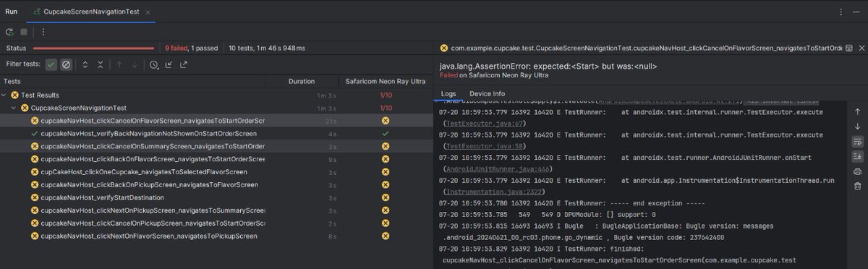Select cupcakeNavHost_clickCancelOnPickupScreen test row
Viewport: 868px width, 269px height.
tap(216, 223)
